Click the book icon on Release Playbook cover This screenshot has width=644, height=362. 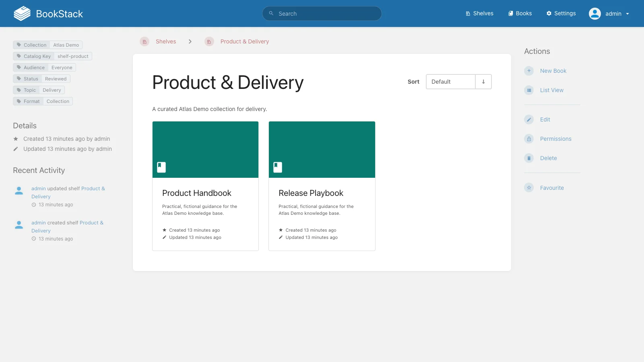click(x=278, y=167)
